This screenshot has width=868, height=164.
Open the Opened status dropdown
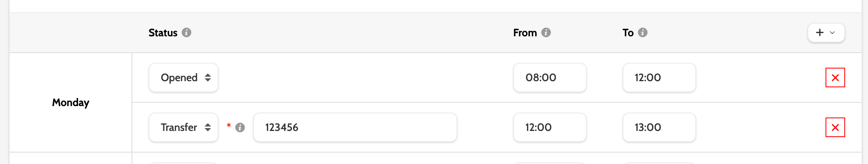tap(183, 78)
